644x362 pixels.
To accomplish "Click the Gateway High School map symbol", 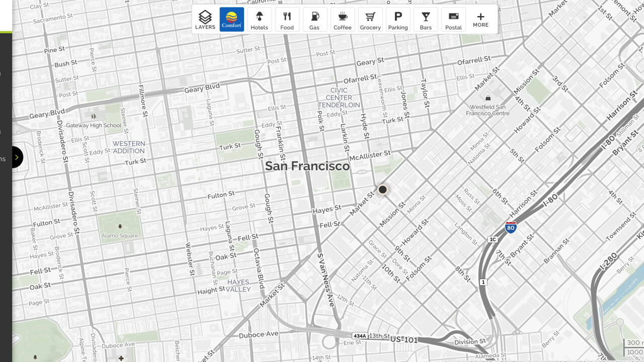I will point(93,117).
